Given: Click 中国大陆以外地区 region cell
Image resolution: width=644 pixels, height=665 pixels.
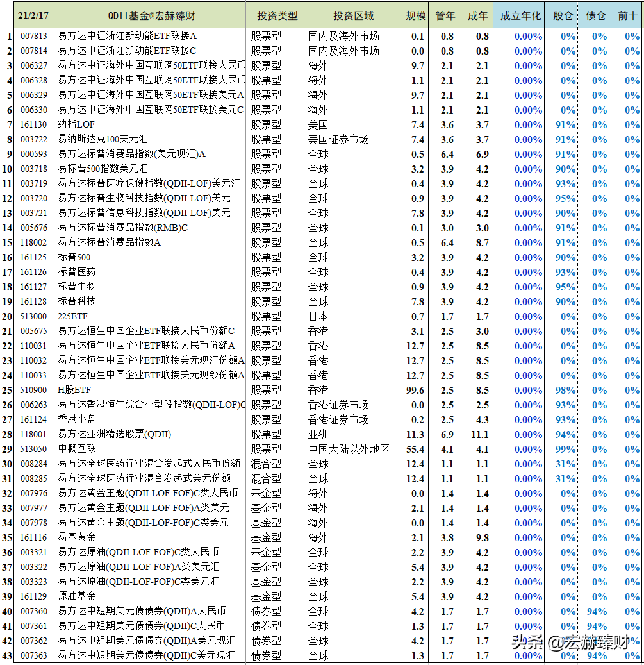Looking at the screenshot, I should point(349,449).
